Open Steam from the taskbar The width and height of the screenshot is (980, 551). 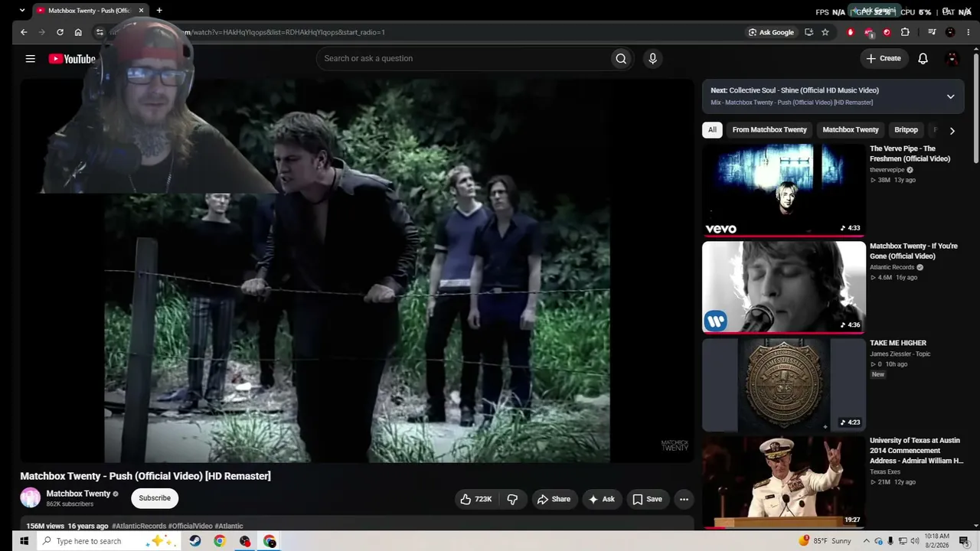pos(195,541)
